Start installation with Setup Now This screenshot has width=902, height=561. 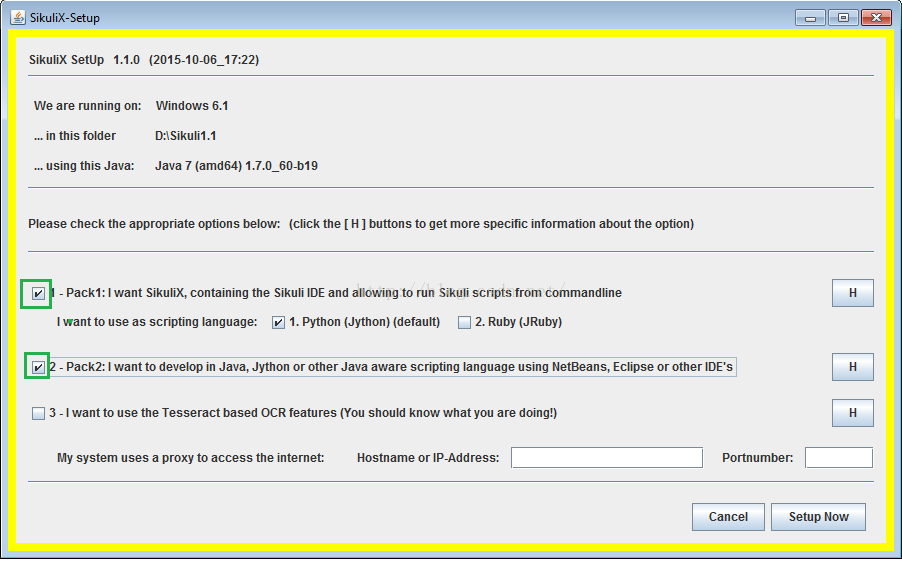click(x=818, y=517)
